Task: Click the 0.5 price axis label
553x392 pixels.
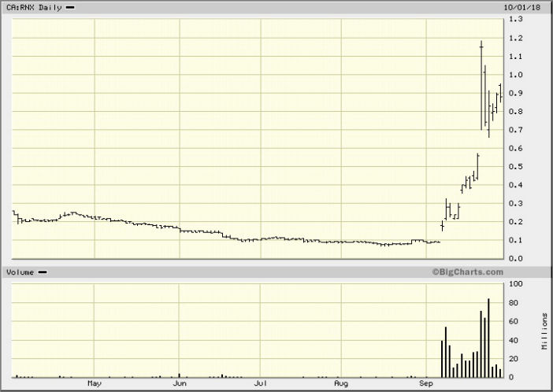Action: point(516,166)
